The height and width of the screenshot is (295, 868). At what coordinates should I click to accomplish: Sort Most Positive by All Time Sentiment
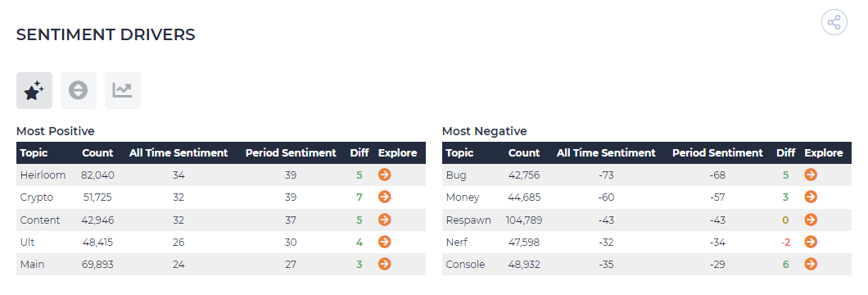179,152
